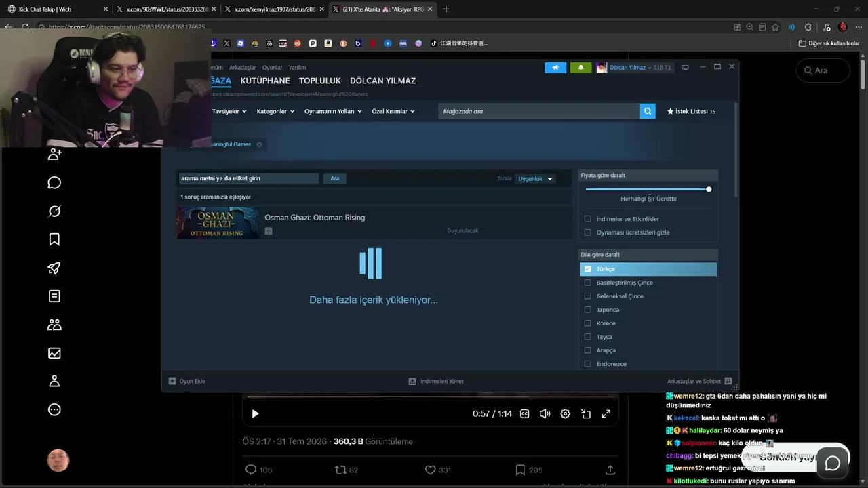Viewport: 868px width, 488px height.
Task: Open X profile person icon
Action: pyautogui.click(x=54, y=381)
